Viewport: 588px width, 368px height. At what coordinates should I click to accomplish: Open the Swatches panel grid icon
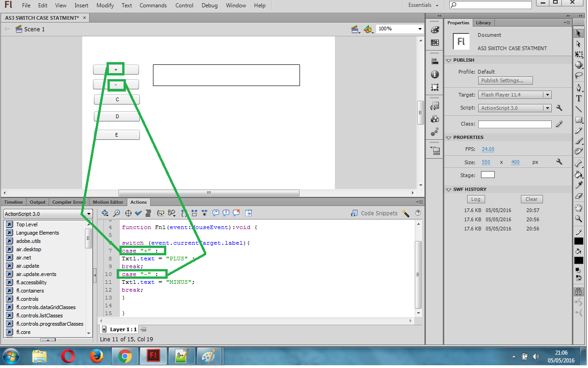(x=435, y=42)
